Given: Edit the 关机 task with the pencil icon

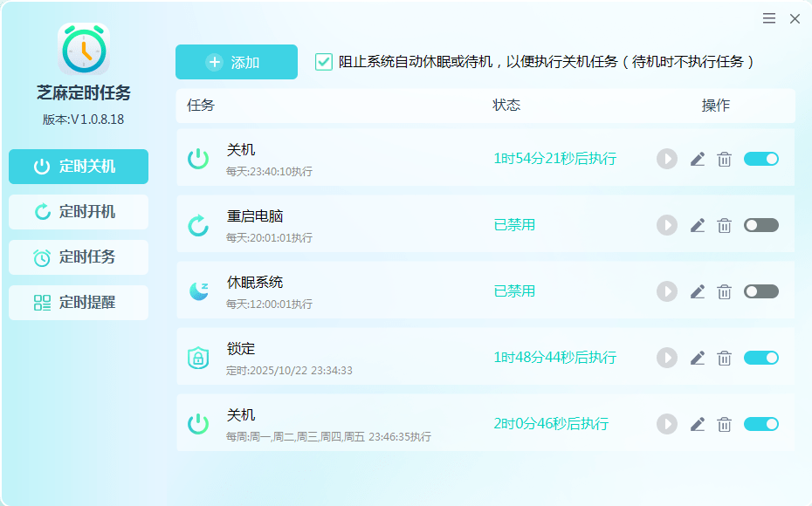Looking at the screenshot, I should pos(697,159).
